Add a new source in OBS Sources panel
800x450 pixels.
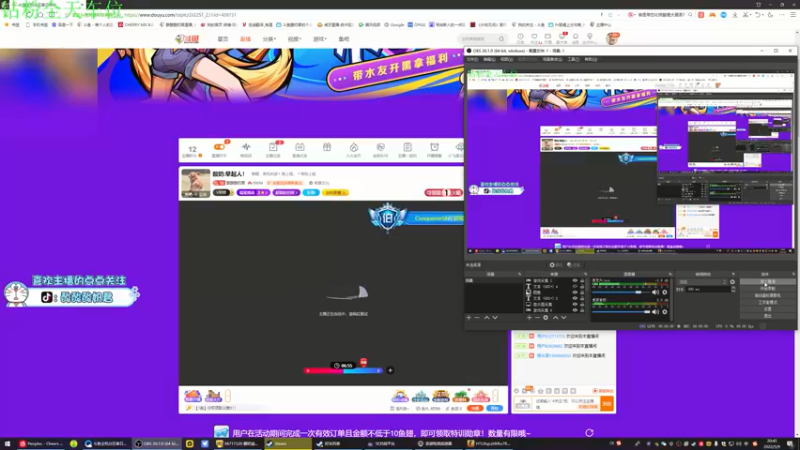[x=529, y=317]
